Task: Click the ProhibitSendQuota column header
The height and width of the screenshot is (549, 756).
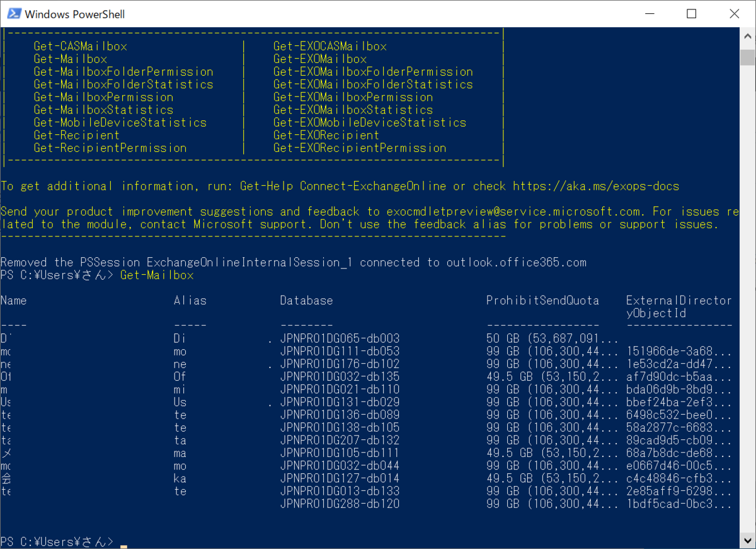Action: 543,301
